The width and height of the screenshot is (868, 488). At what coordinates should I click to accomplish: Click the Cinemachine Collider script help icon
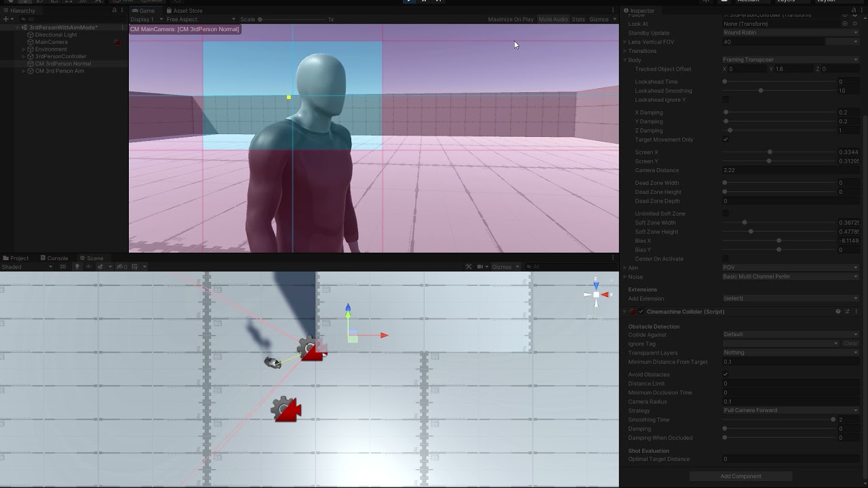click(x=838, y=311)
